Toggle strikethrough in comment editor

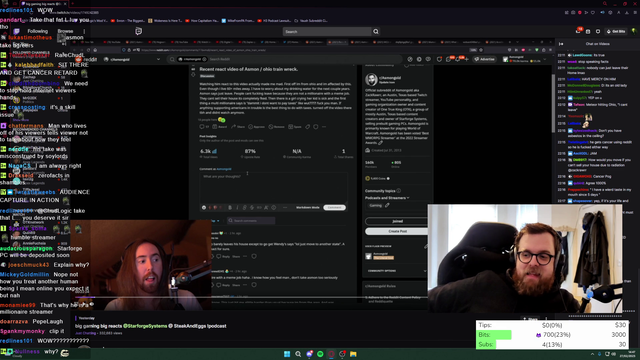pyautogui.click(x=252, y=207)
